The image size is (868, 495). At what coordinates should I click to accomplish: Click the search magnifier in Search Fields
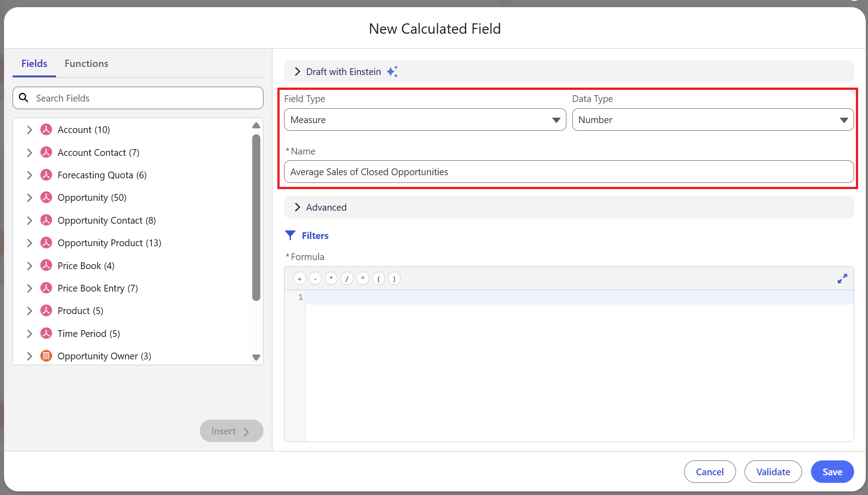[x=24, y=97]
